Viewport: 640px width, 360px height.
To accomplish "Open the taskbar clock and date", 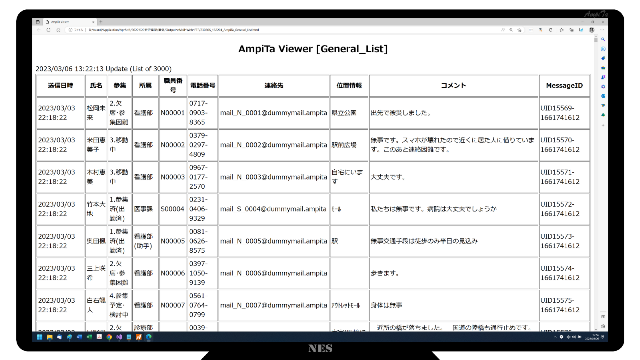I will [592, 337].
